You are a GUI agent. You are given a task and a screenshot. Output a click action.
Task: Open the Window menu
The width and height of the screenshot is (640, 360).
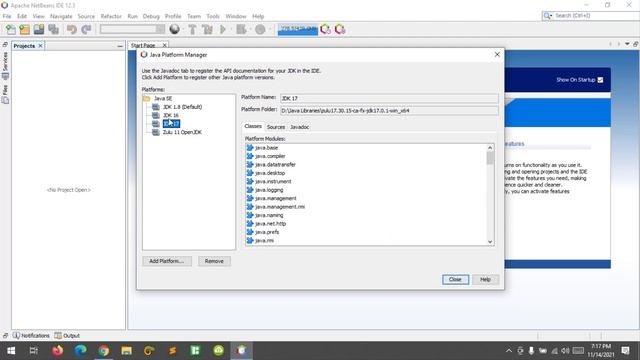236,16
